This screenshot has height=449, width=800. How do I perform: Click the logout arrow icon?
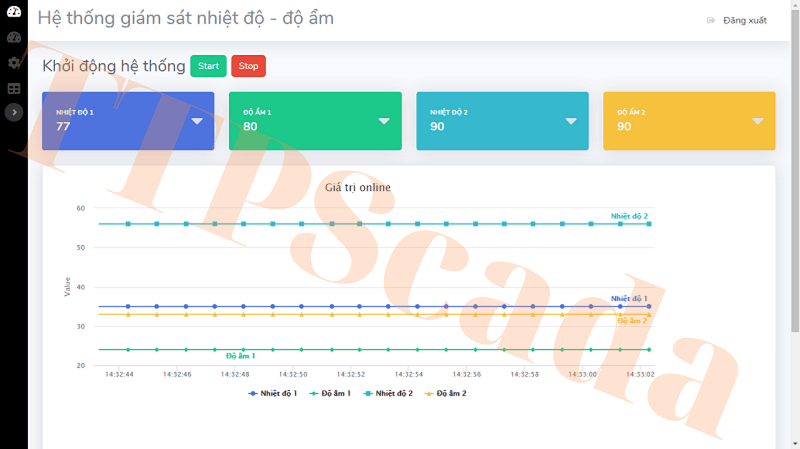click(x=711, y=20)
